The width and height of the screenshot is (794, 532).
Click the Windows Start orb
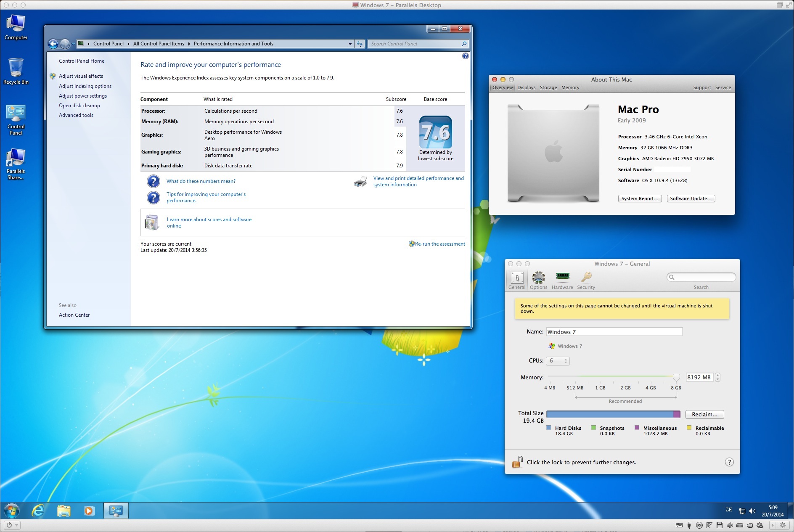click(x=12, y=511)
